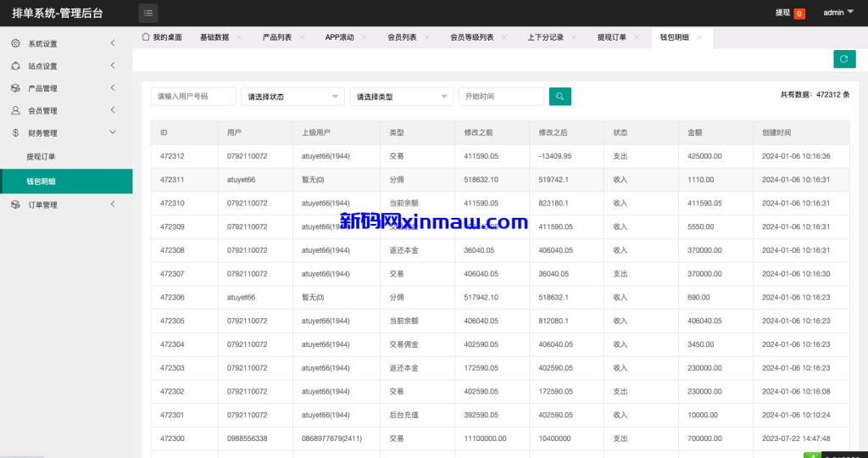Close the 上下分记录 tab
The image size is (868, 458).
574,37
